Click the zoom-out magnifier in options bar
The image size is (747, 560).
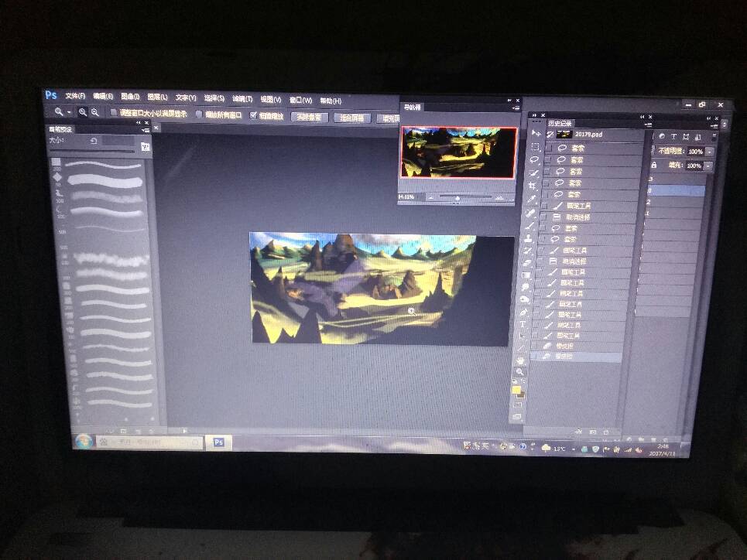pyautogui.click(x=94, y=112)
